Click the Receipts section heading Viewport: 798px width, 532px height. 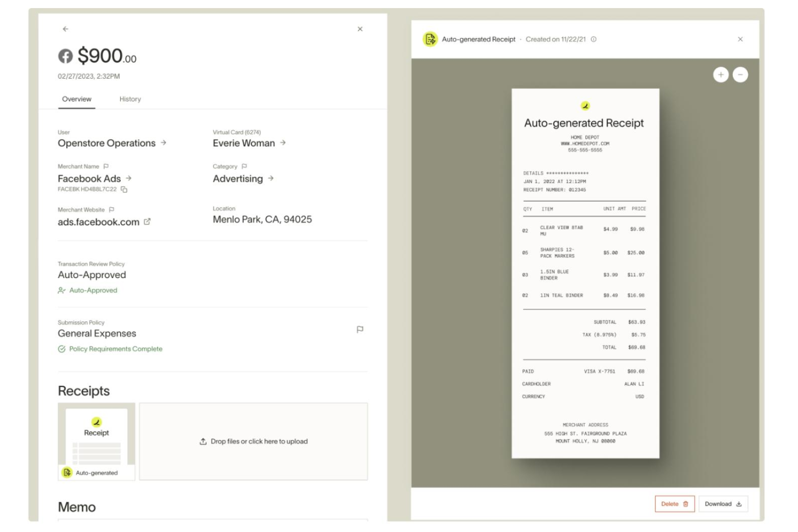[x=84, y=391]
